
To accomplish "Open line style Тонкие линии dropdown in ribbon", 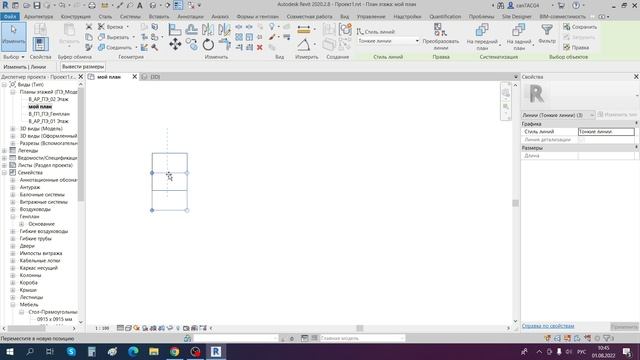I will [x=388, y=41].
